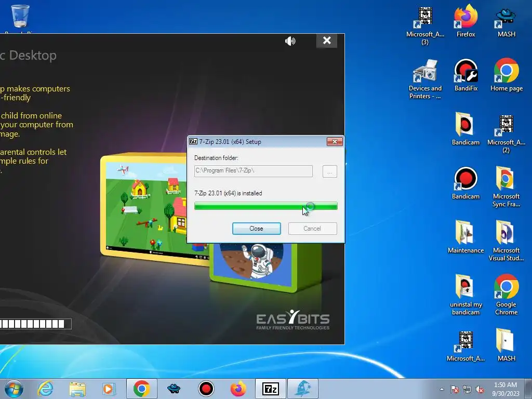
Task: Select the Devices and Printers desktop shortcut
Action: (425, 79)
